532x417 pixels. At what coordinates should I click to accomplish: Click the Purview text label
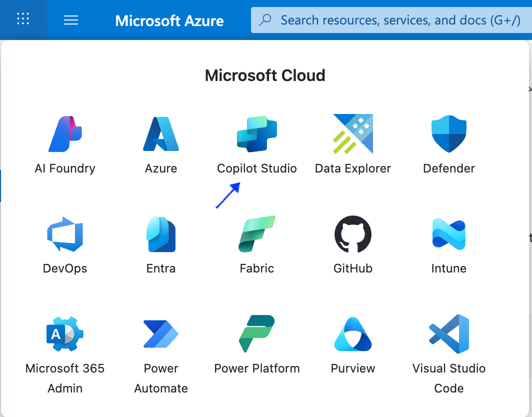pyautogui.click(x=353, y=368)
